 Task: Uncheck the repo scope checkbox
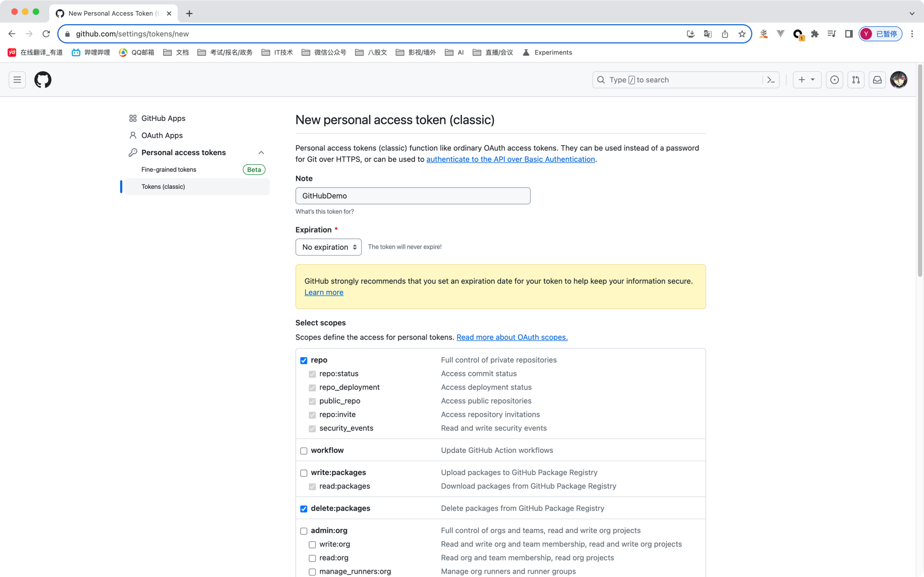[304, 360]
